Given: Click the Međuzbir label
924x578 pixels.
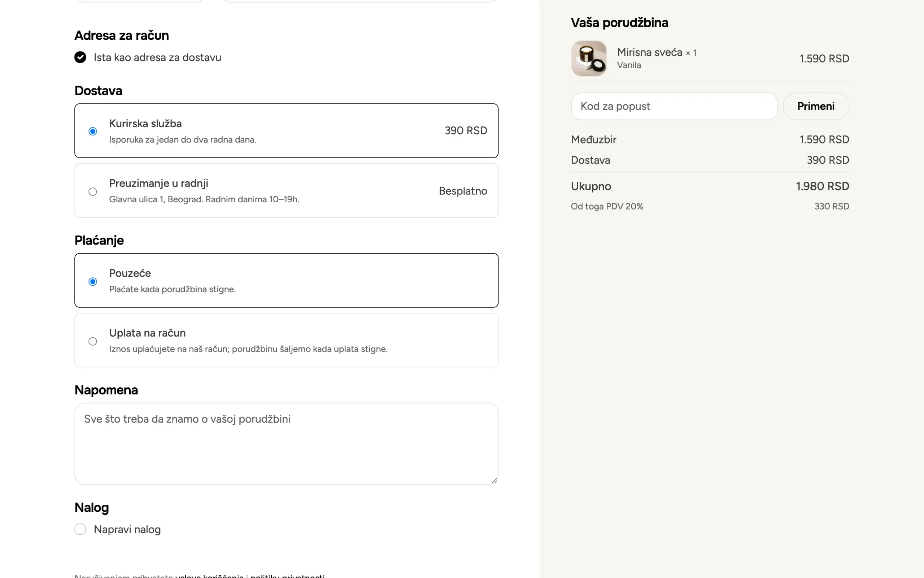Looking at the screenshot, I should [594, 139].
